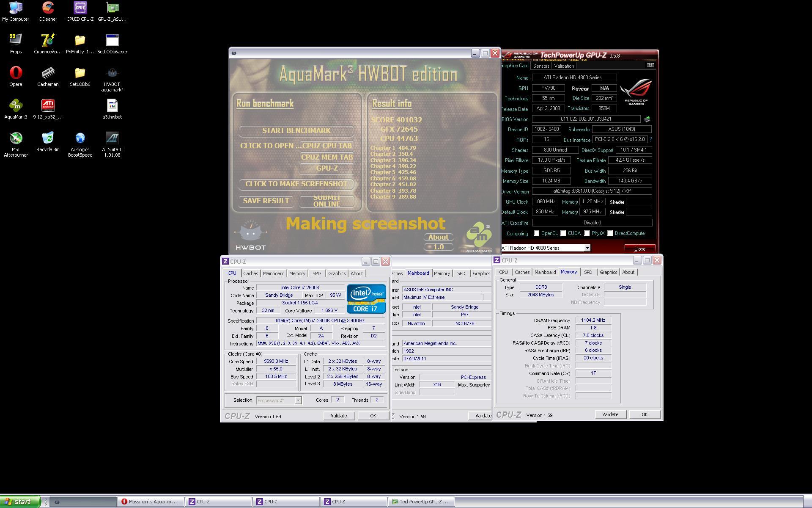The image size is (812, 508).
Task: Open PriFinitty folder on desktop
Action: tap(80, 44)
